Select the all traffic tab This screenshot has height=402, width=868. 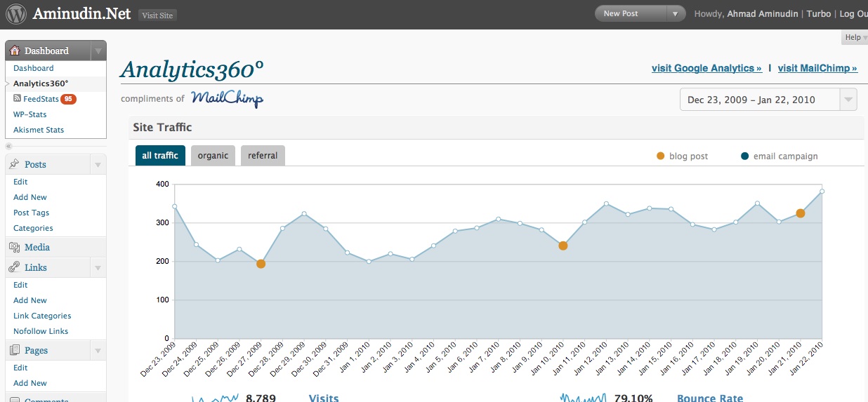tap(160, 156)
